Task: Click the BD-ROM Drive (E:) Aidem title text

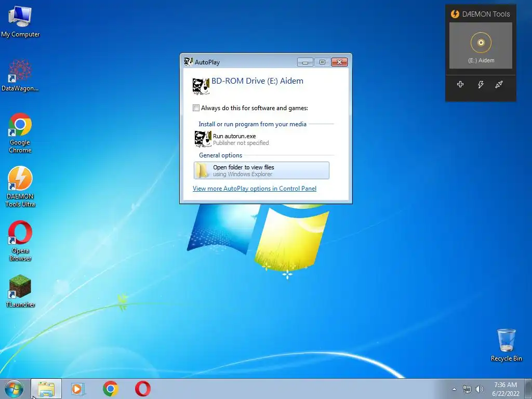Action: pos(257,81)
